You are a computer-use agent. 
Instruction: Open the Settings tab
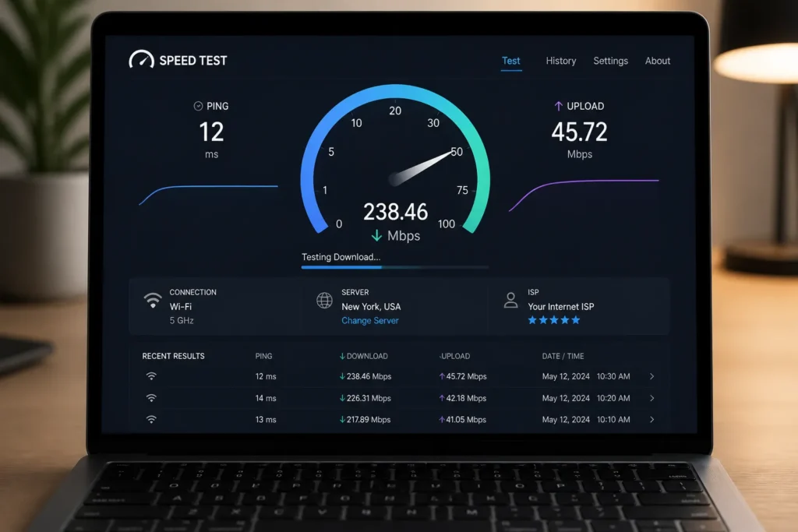point(610,61)
